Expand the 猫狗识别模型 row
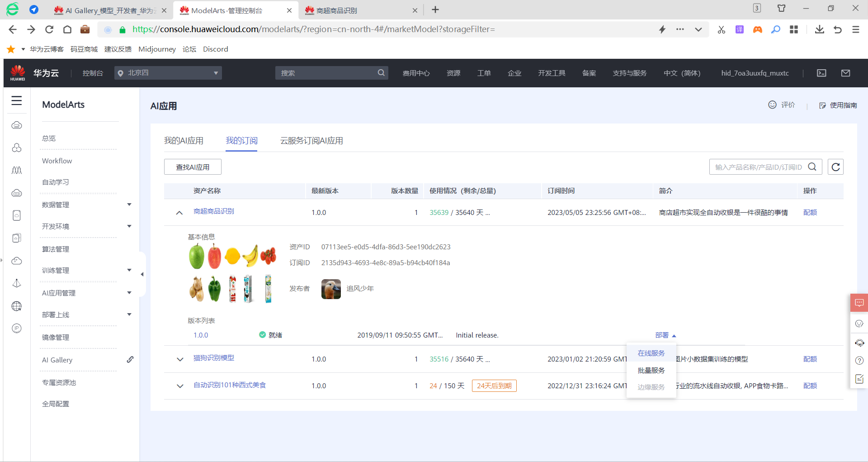This screenshot has width=868, height=462. coord(180,359)
